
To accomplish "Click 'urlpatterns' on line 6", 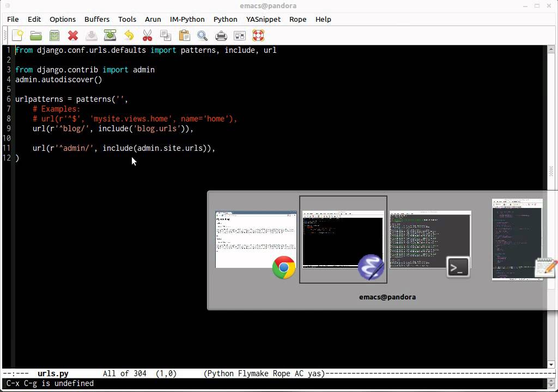I will pyautogui.click(x=39, y=99).
